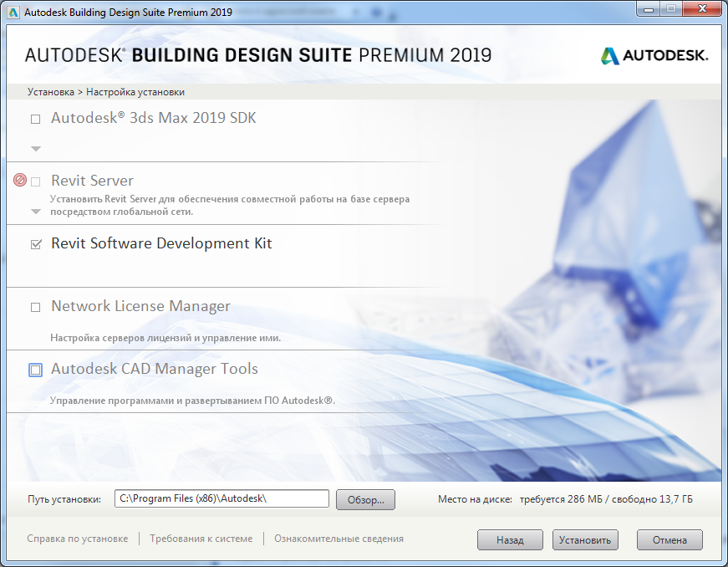Click the Назад back button

point(510,540)
